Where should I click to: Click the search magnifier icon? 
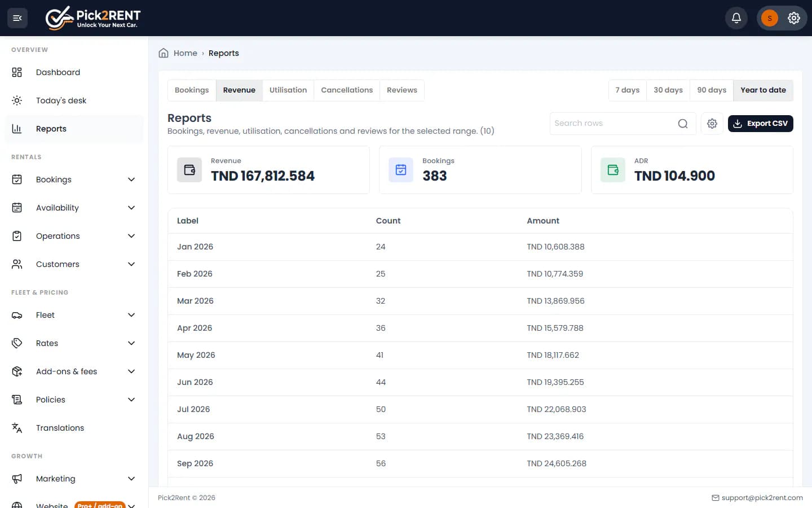point(683,124)
